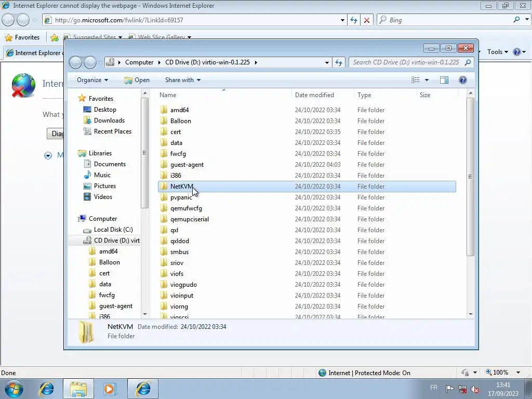
Task: Select the guest-agent folder in the file list
Action: point(307,165)
